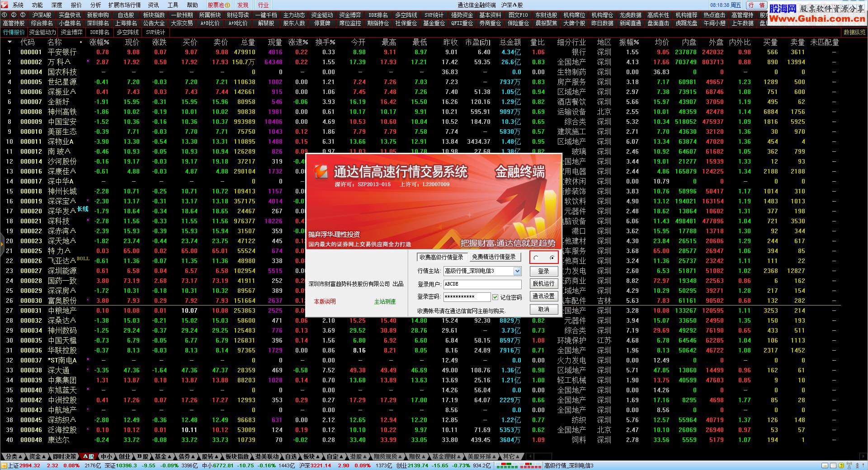
Task: Click the Tongdaxin app logo icon
Action: click(x=5, y=5)
